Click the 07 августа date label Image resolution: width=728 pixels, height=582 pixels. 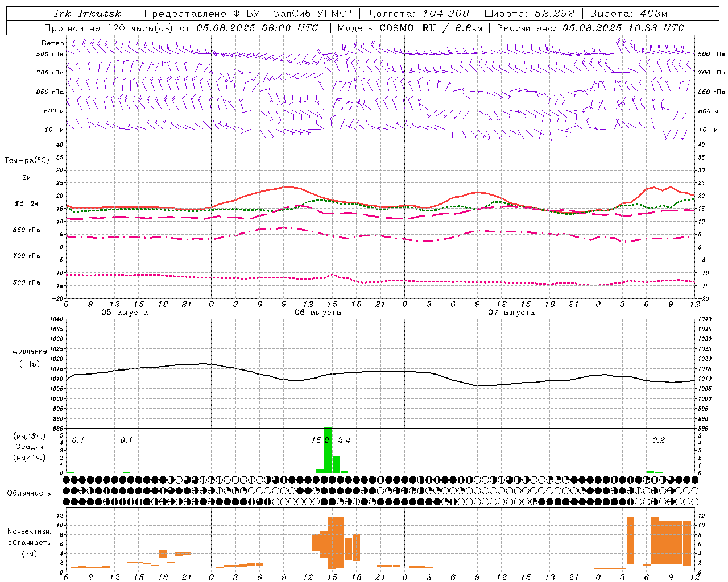click(511, 313)
